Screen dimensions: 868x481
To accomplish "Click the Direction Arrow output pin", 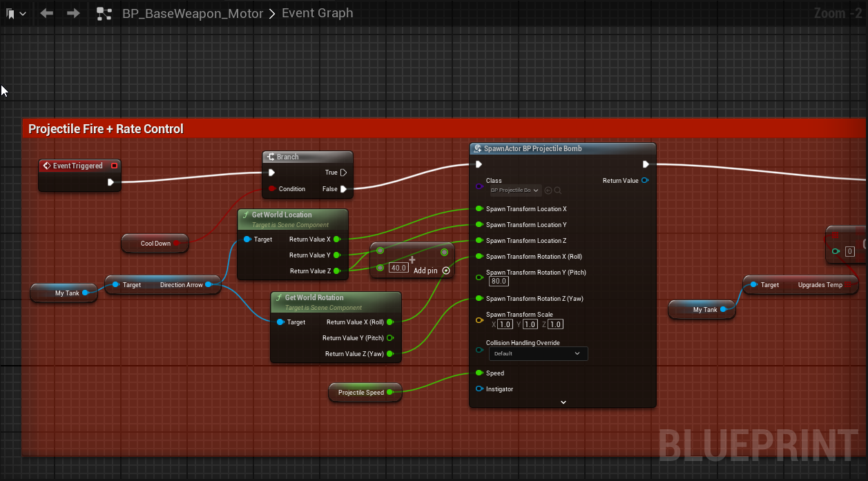I will point(208,284).
